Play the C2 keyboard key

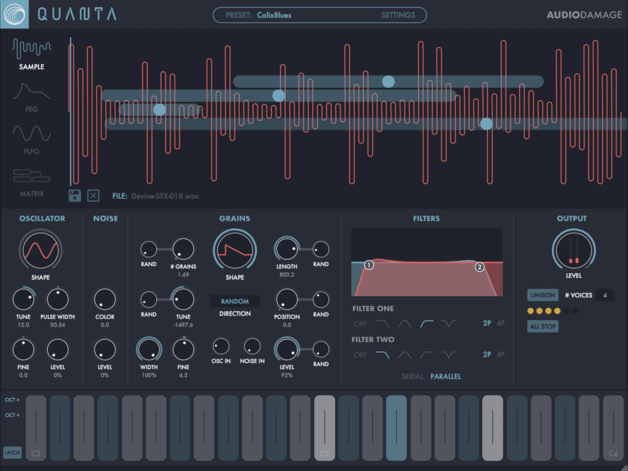click(36, 428)
